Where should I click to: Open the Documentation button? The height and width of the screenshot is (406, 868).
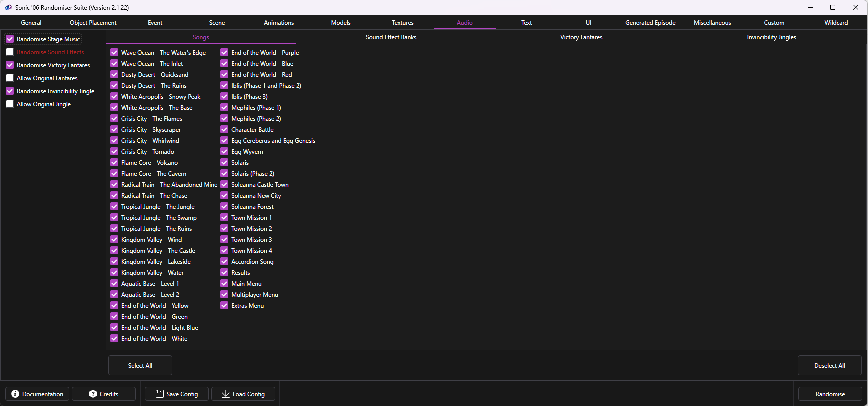(x=38, y=394)
